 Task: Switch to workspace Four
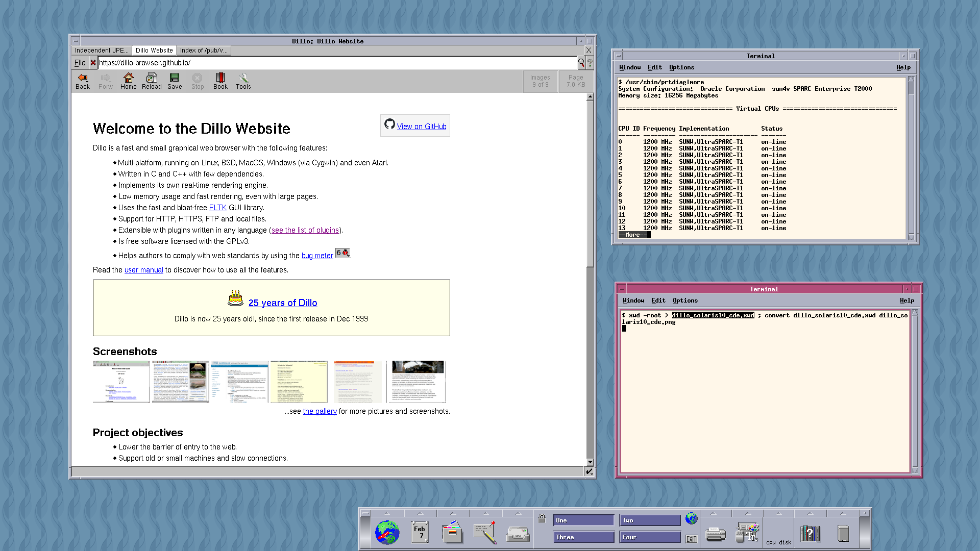coord(650,537)
